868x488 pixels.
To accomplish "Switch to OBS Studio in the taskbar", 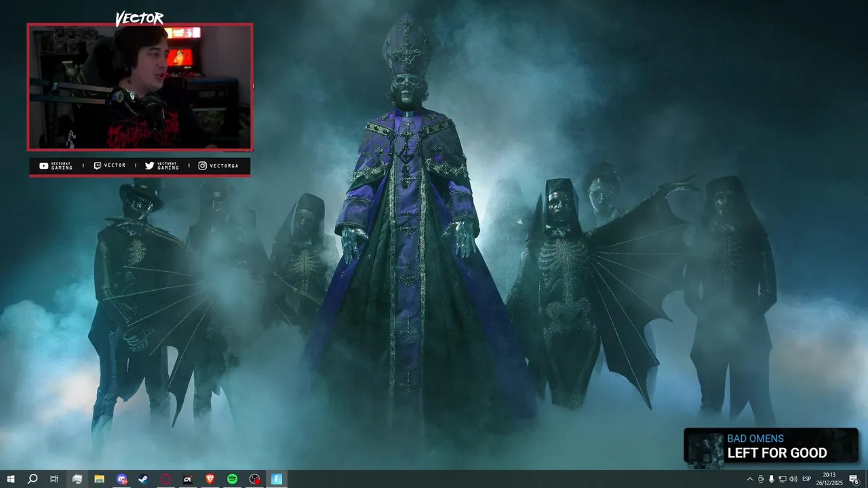I will pos(254,479).
